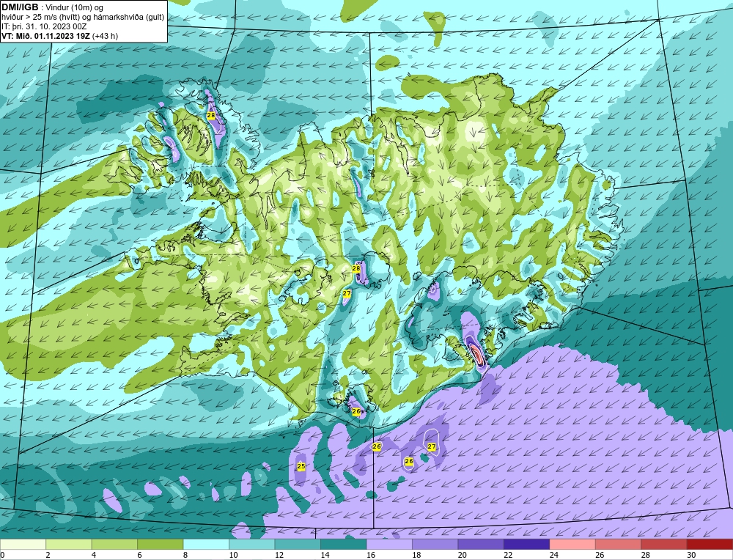Click the offshore 26 label southwest of offshore 27
Viewport: 733px width, 560px height.
click(x=409, y=461)
